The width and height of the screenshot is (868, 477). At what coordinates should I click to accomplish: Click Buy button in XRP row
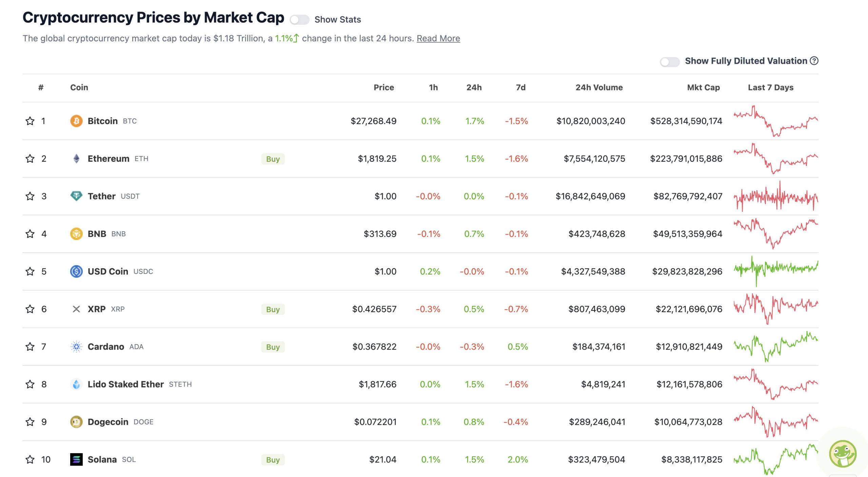(x=273, y=310)
